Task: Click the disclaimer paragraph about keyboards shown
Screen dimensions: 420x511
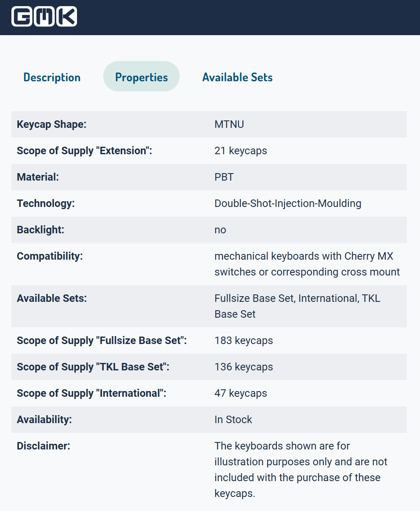Action: 301,469
